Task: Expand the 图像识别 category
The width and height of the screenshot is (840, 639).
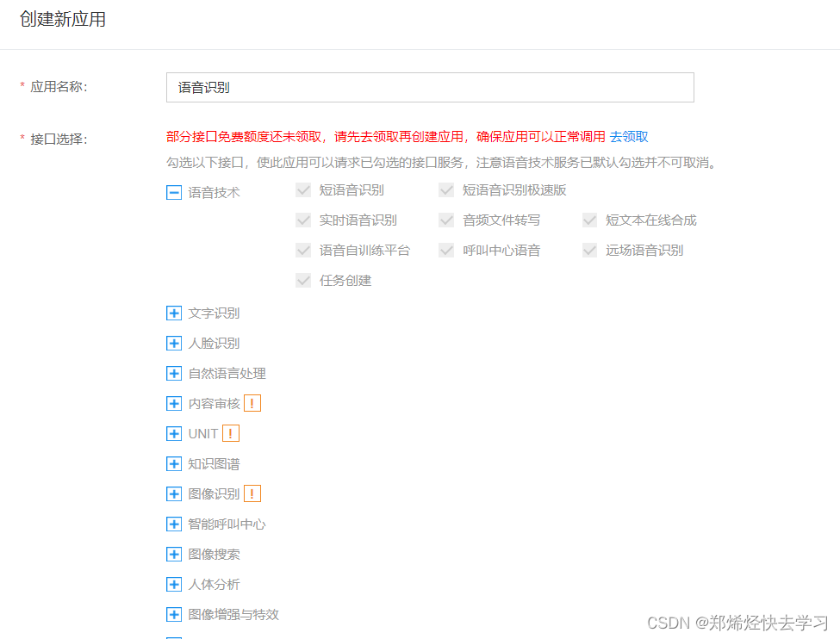Action: click(173, 493)
